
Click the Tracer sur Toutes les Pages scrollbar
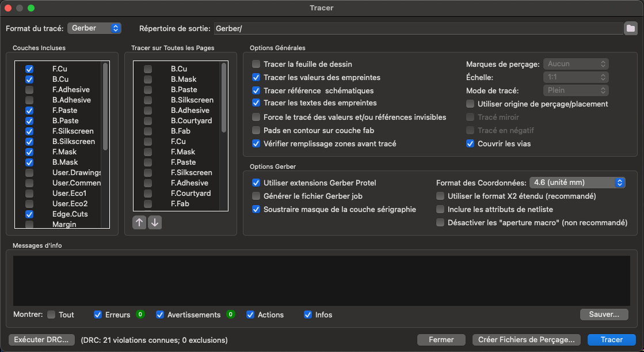click(x=224, y=97)
